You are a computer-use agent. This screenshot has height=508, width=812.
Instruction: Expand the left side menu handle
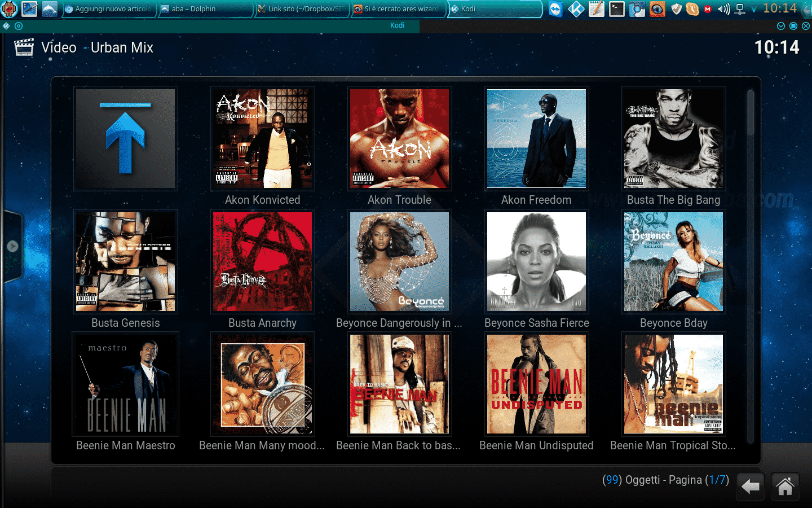click(12, 246)
